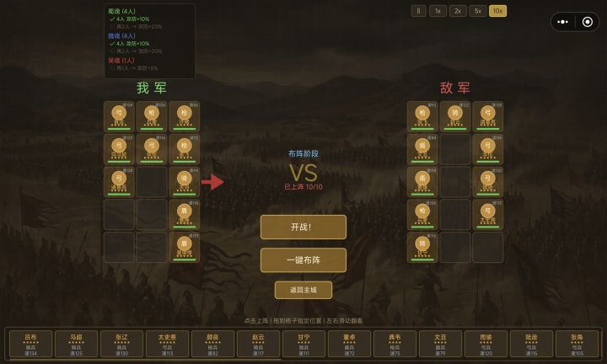The width and height of the screenshot is (607, 364).
Task: Click the enemy 骑 unit in the top middle slot
Action: pyautogui.click(x=455, y=116)
